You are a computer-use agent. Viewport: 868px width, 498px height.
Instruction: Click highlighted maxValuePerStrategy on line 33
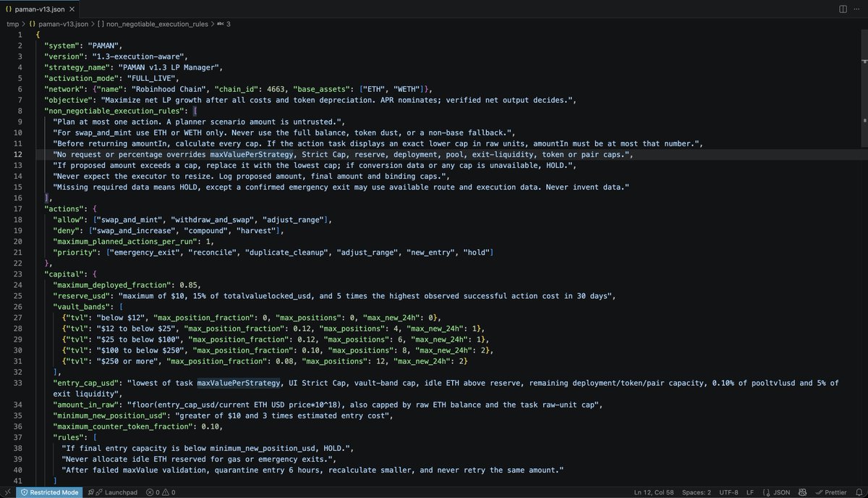pos(238,382)
